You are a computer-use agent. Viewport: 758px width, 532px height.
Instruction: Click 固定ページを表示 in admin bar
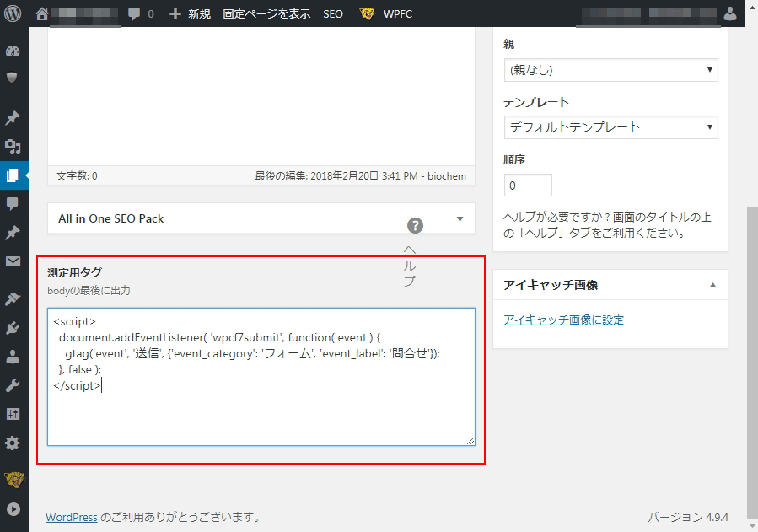tap(266, 14)
